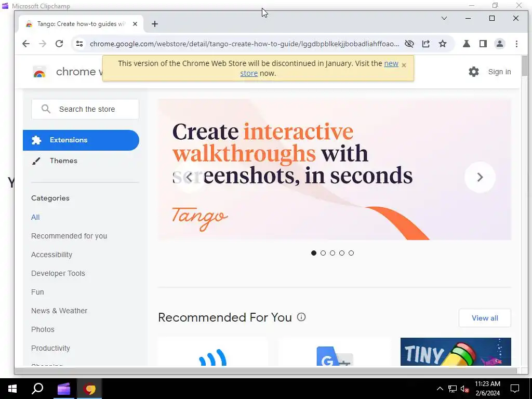
Task: Switch to Clipchamp in taskbar
Action: [x=63, y=389]
